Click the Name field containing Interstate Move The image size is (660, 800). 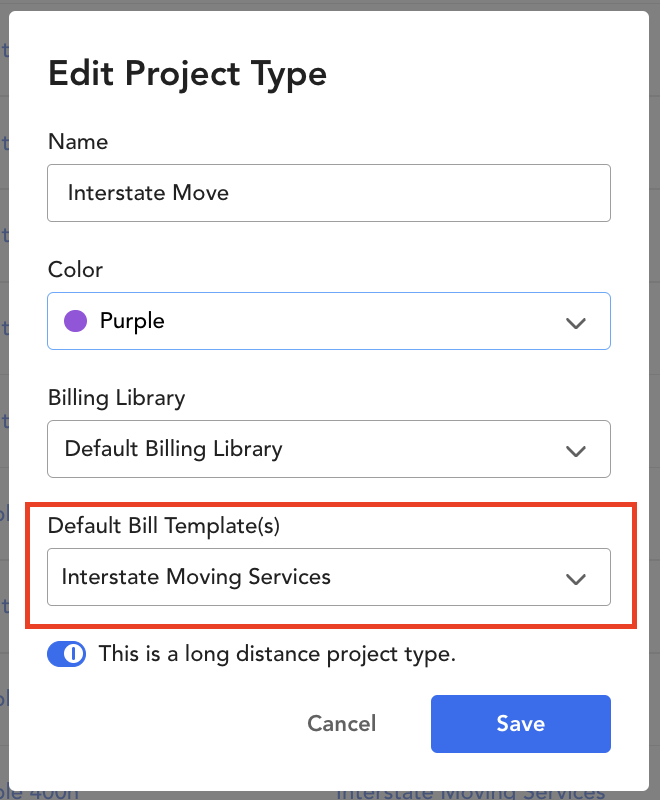click(x=329, y=193)
